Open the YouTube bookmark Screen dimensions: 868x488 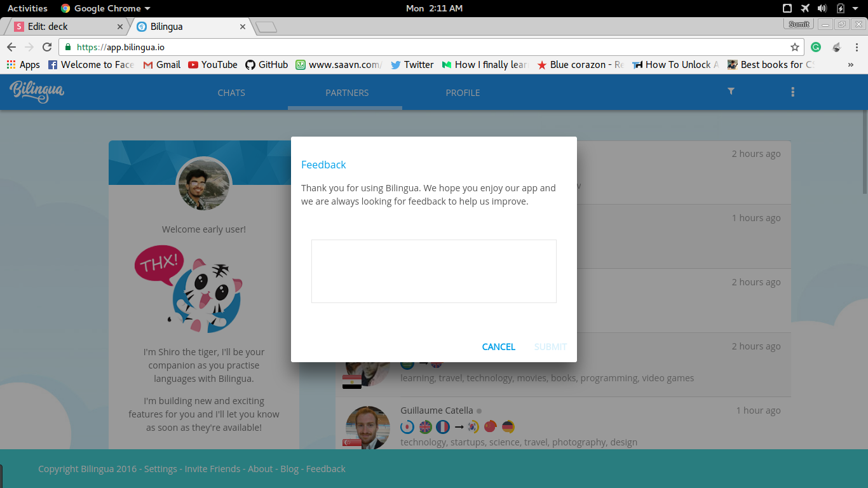(x=213, y=65)
